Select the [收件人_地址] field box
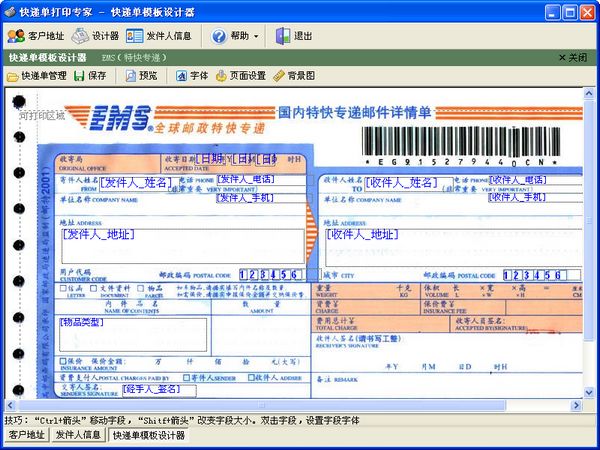The image size is (600, 450). pyautogui.click(x=453, y=247)
